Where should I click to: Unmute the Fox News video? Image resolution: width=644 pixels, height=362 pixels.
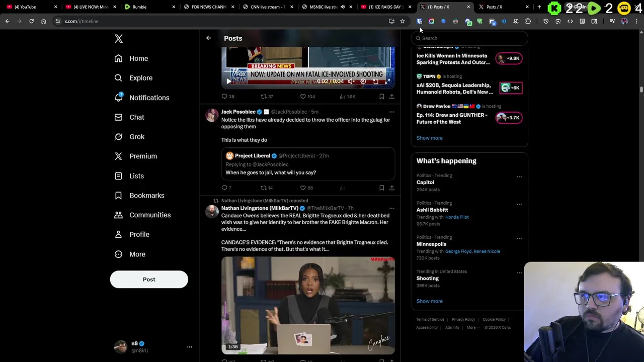(x=351, y=81)
